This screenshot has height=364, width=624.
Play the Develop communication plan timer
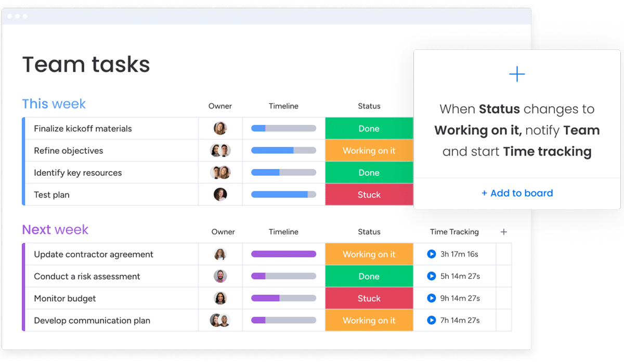click(431, 320)
